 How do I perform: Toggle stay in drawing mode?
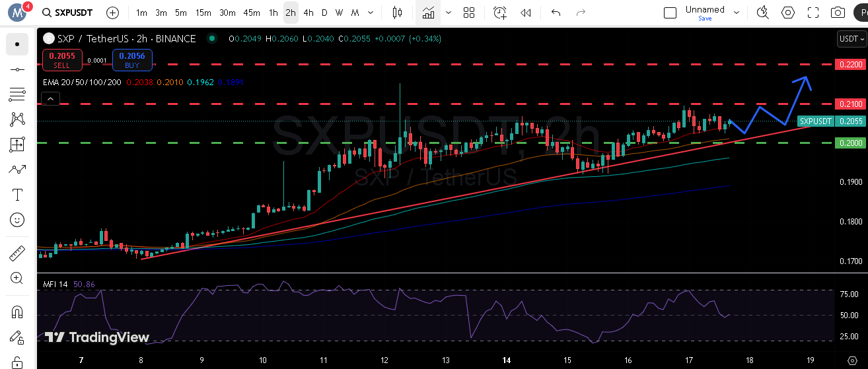click(17, 337)
